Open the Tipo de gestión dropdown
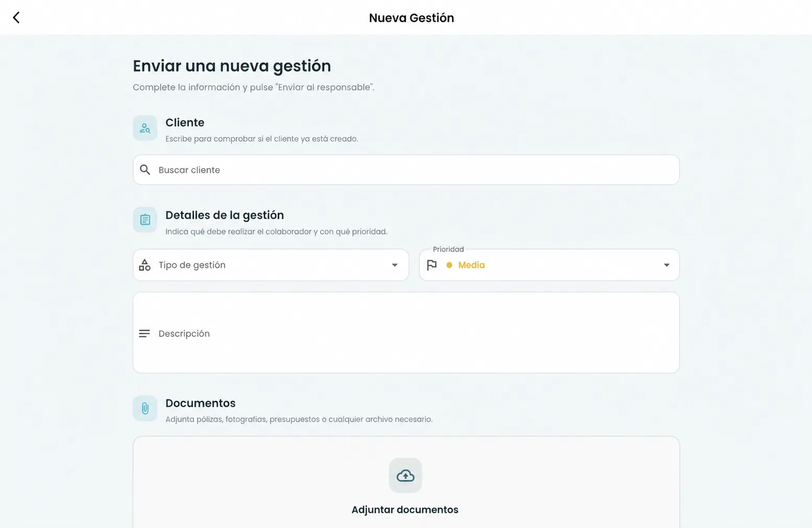The height and width of the screenshot is (528, 812). tap(270, 265)
